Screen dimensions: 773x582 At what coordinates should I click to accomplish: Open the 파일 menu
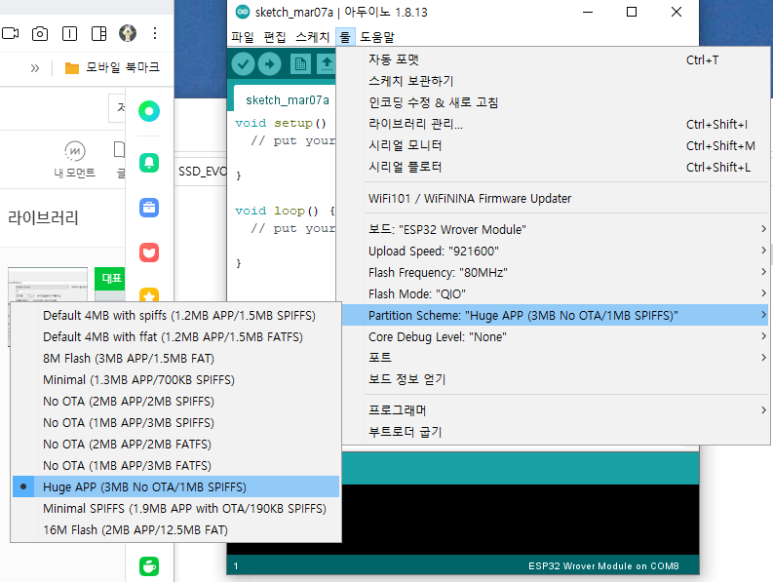[x=243, y=37]
